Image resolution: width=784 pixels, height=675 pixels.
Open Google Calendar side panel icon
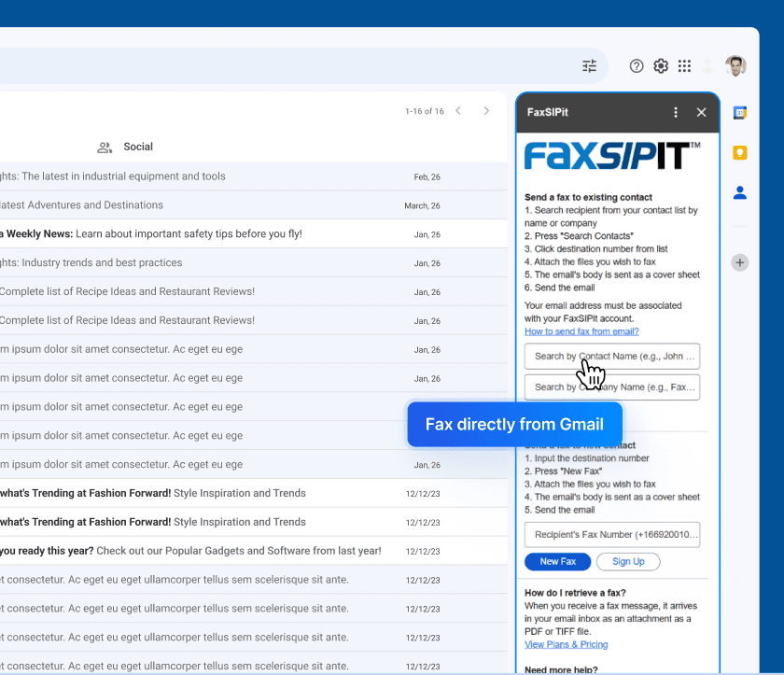[739, 112]
